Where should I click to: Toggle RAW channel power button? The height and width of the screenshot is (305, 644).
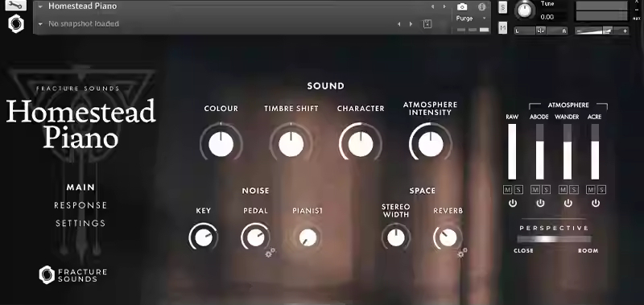tap(513, 203)
